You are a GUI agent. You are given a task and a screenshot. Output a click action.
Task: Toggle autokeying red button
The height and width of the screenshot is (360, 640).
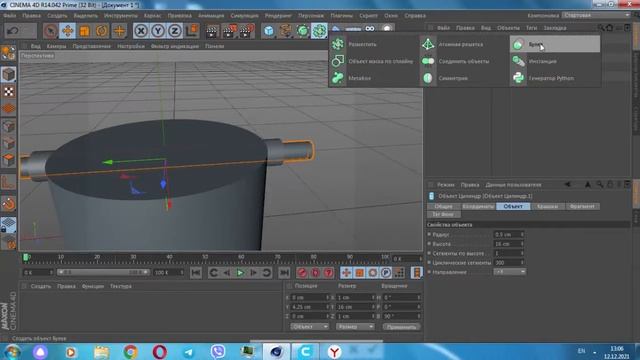(316, 273)
